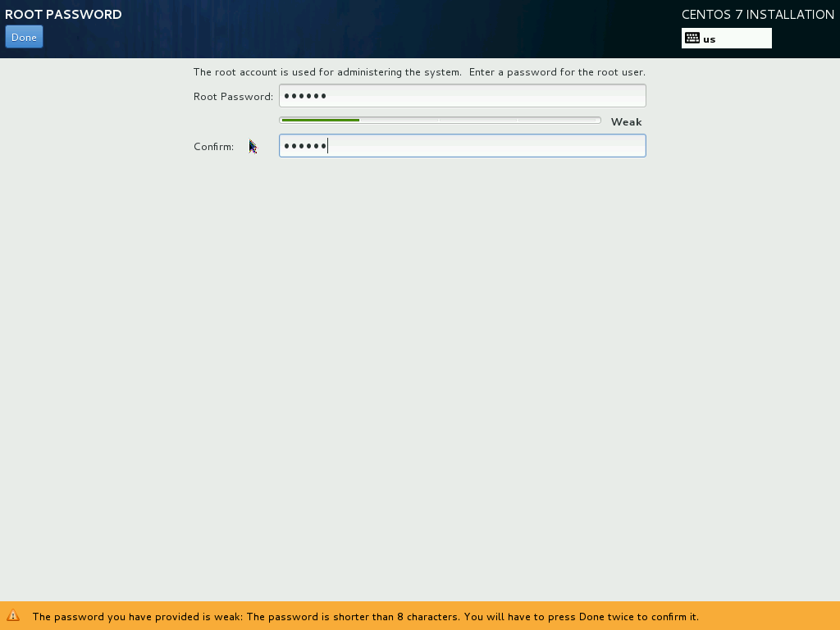Open the us keyboard layout selector

(x=727, y=39)
